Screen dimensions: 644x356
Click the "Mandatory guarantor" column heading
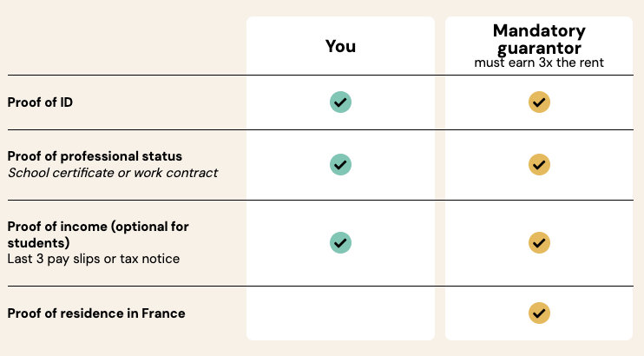coord(539,39)
